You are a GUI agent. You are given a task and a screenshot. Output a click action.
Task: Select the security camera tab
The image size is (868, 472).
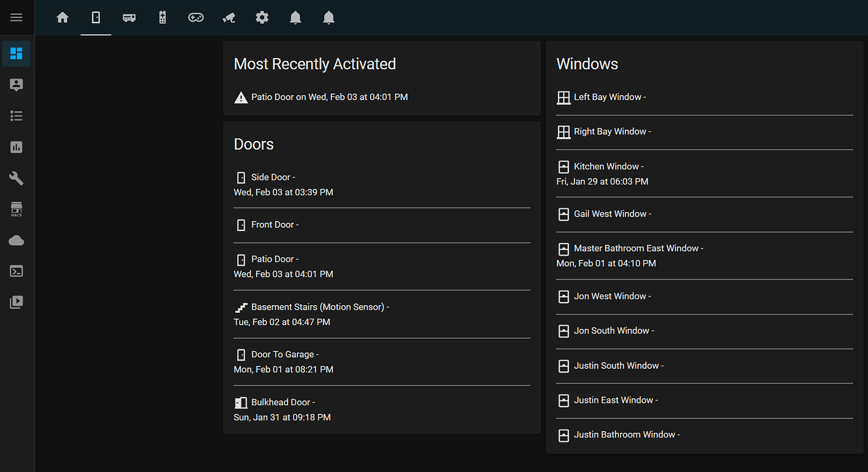tap(229, 18)
